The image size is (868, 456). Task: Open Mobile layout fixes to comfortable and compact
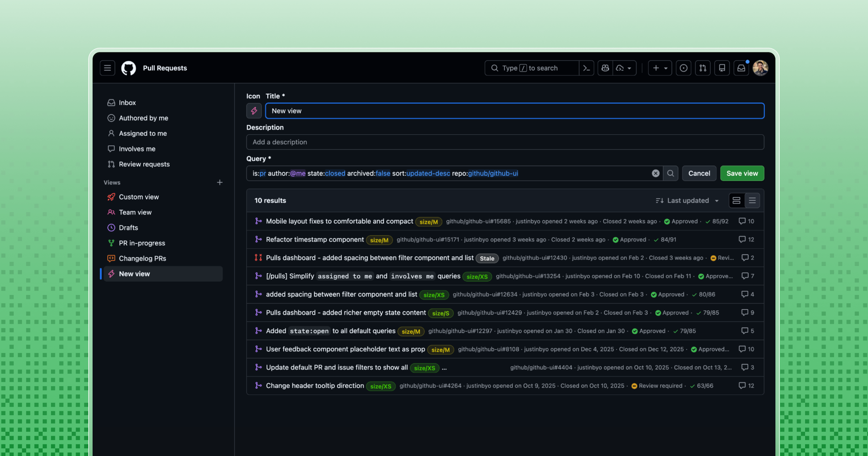point(339,221)
